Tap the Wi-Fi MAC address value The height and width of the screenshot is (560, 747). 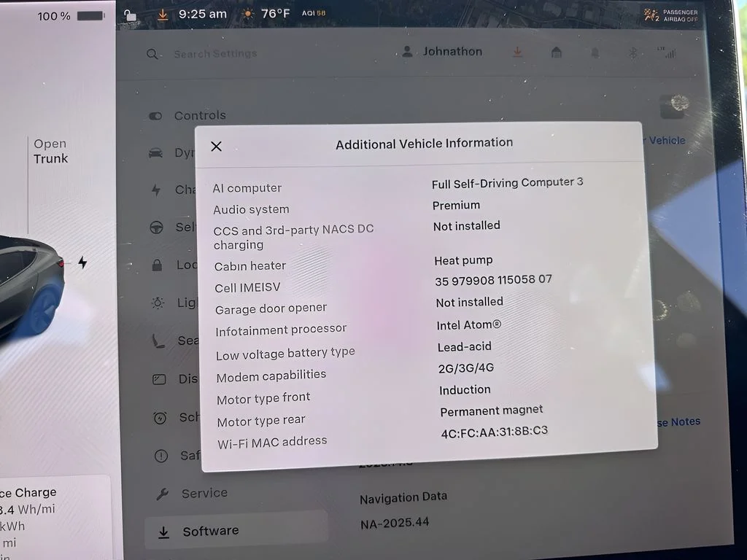495,432
